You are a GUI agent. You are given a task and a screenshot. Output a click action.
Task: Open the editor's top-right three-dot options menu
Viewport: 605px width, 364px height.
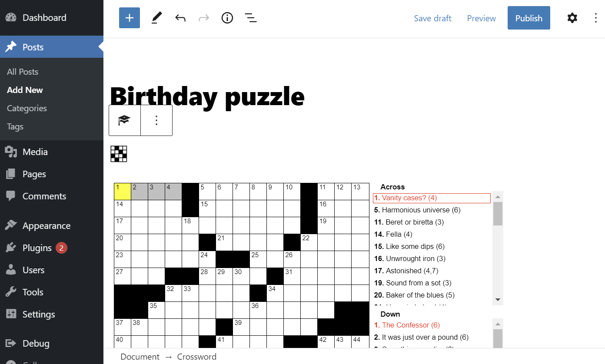596,18
